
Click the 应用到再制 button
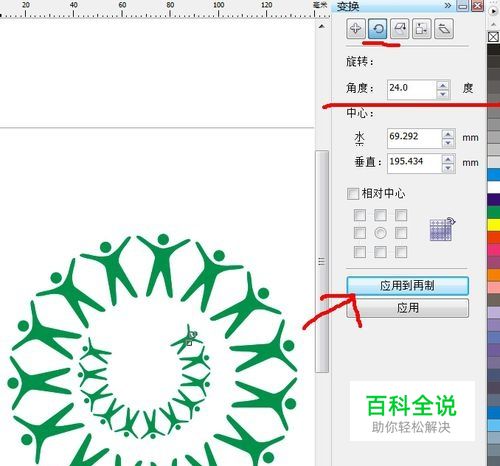tap(407, 286)
